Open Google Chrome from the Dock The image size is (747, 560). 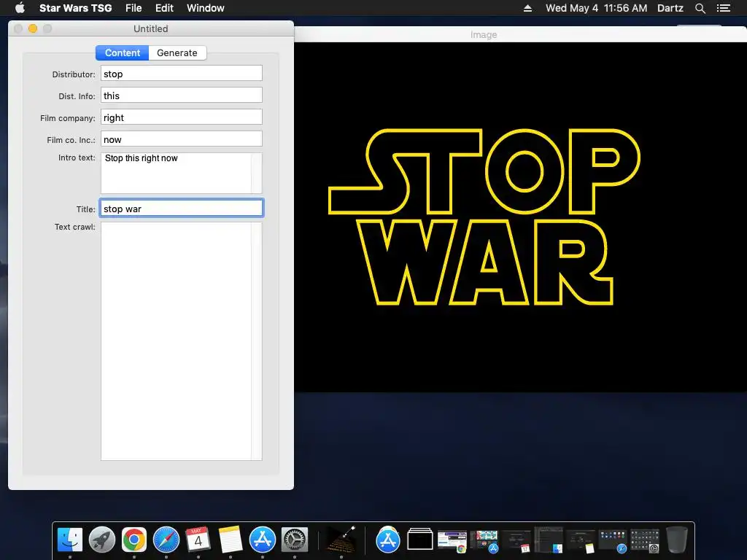pos(134,540)
